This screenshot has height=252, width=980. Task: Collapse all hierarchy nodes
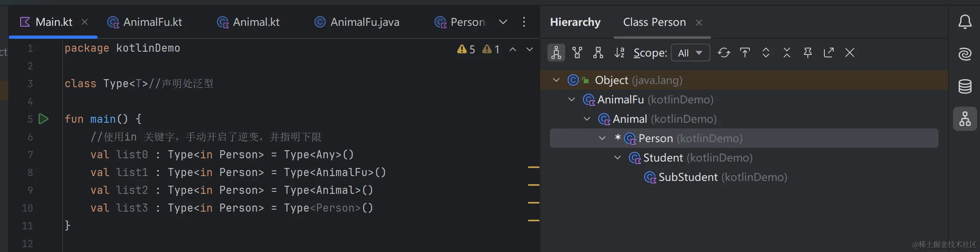coord(787,52)
